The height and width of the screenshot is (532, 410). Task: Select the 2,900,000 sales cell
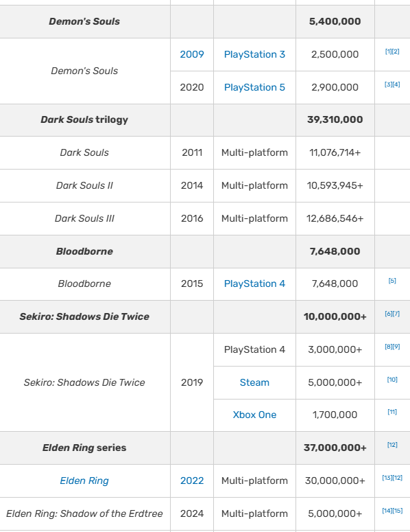pos(335,87)
